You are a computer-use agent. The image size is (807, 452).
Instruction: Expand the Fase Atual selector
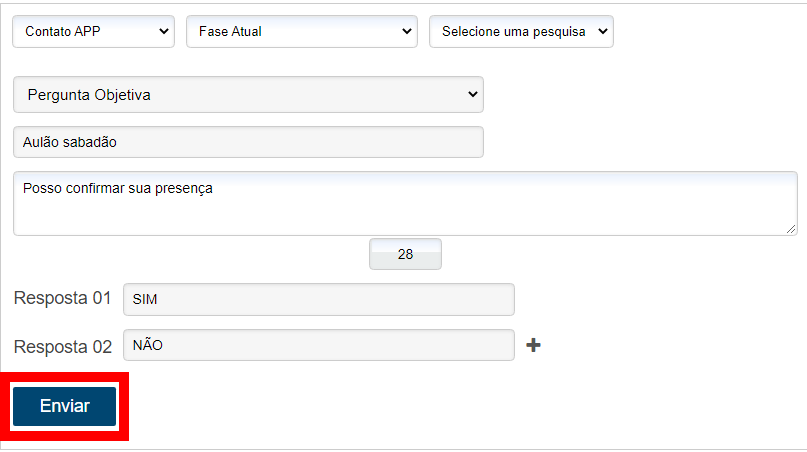[x=300, y=31]
